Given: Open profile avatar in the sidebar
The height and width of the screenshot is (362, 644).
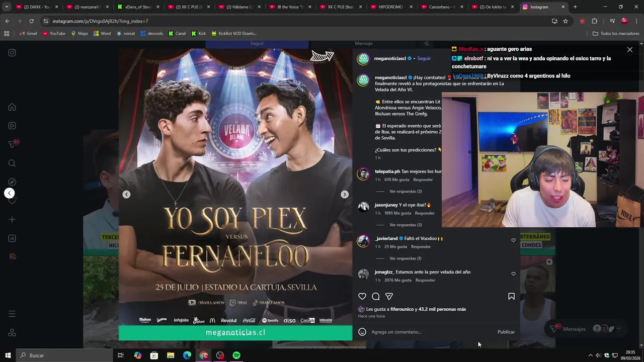Looking at the screenshot, I should tap(12, 257).
